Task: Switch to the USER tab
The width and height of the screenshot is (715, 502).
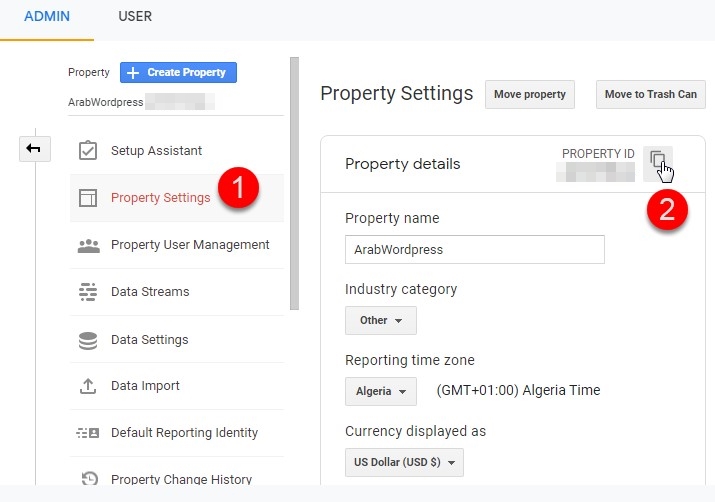Action: pyautogui.click(x=135, y=17)
